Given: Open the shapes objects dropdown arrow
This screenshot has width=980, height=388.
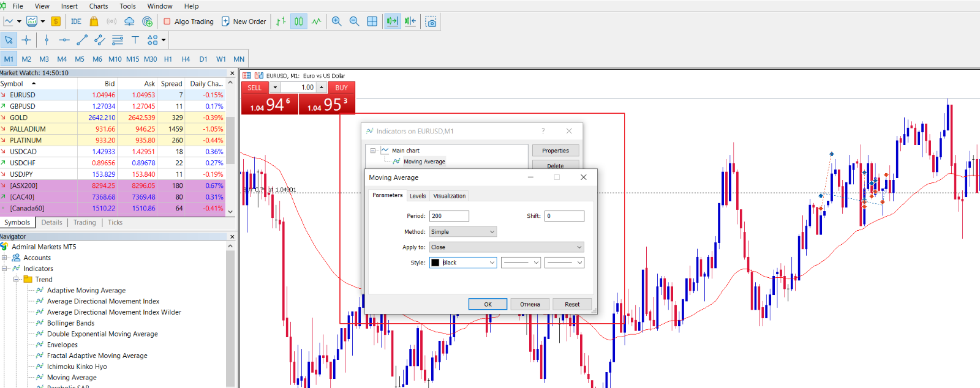Looking at the screenshot, I should click(x=164, y=40).
